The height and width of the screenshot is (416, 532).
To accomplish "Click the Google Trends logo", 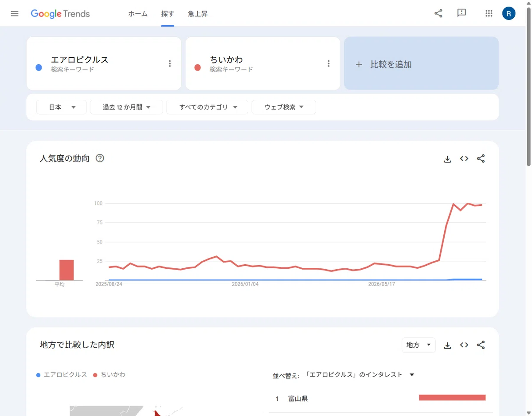I will coord(60,14).
